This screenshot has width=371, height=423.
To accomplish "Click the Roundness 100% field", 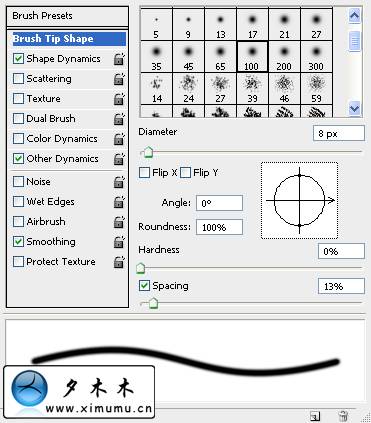I will [219, 227].
